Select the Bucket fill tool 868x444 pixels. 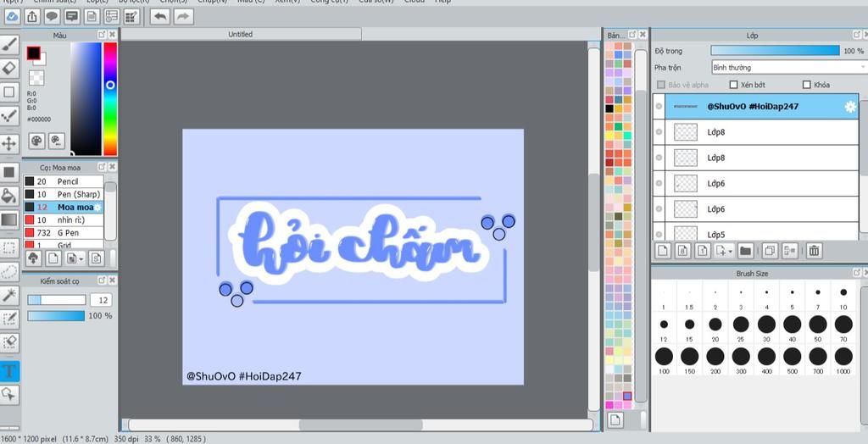pyautogui.click(x=9, y=196)
